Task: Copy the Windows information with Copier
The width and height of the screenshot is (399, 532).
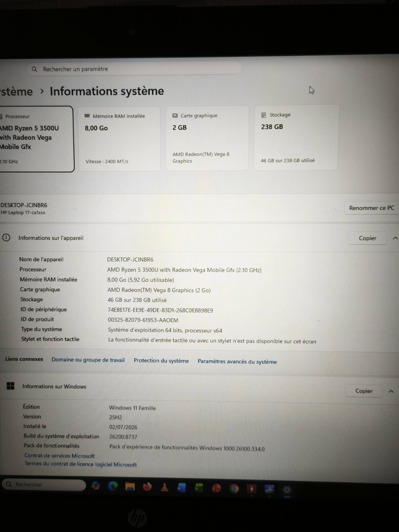Action: click(x=364, y=391)
